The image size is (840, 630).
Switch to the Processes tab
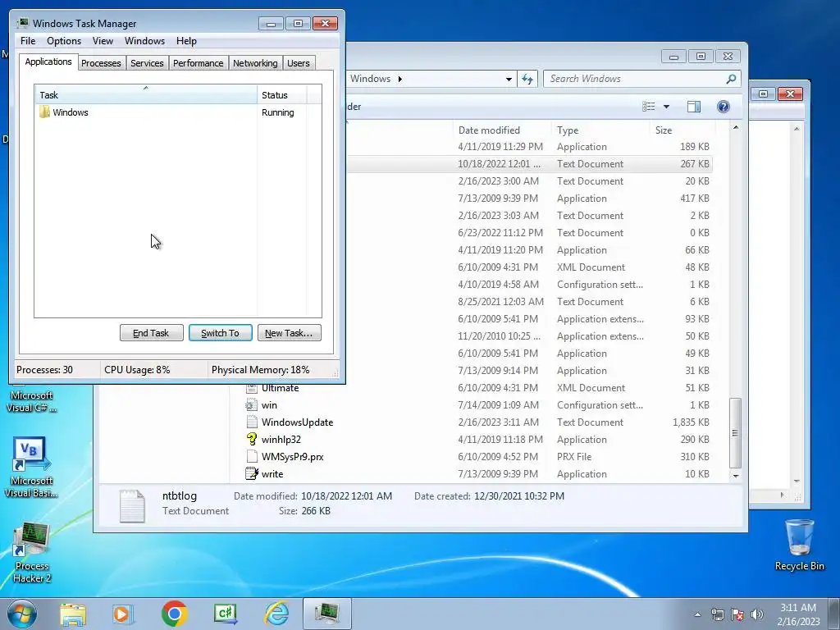101,63
